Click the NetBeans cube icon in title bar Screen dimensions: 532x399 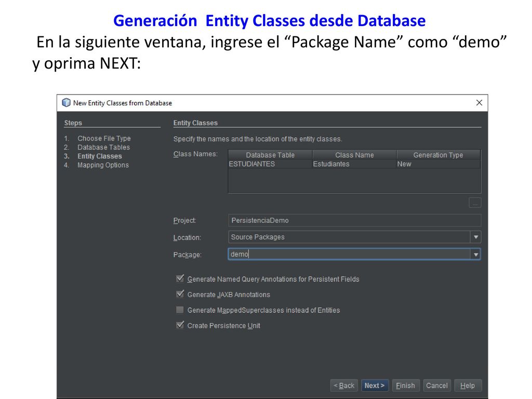[66, 102]
